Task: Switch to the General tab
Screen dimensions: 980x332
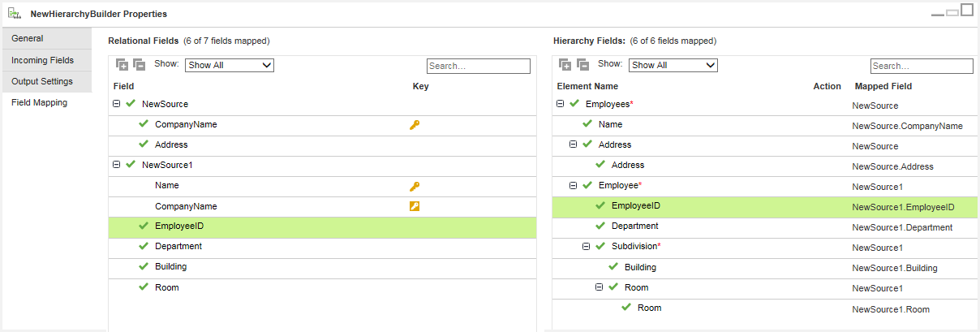Action: 46,38
